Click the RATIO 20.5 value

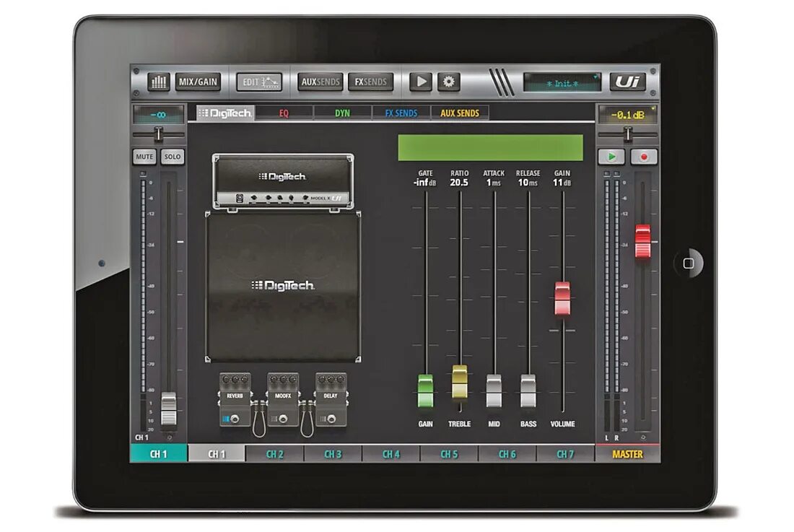(x=459, y=182)
